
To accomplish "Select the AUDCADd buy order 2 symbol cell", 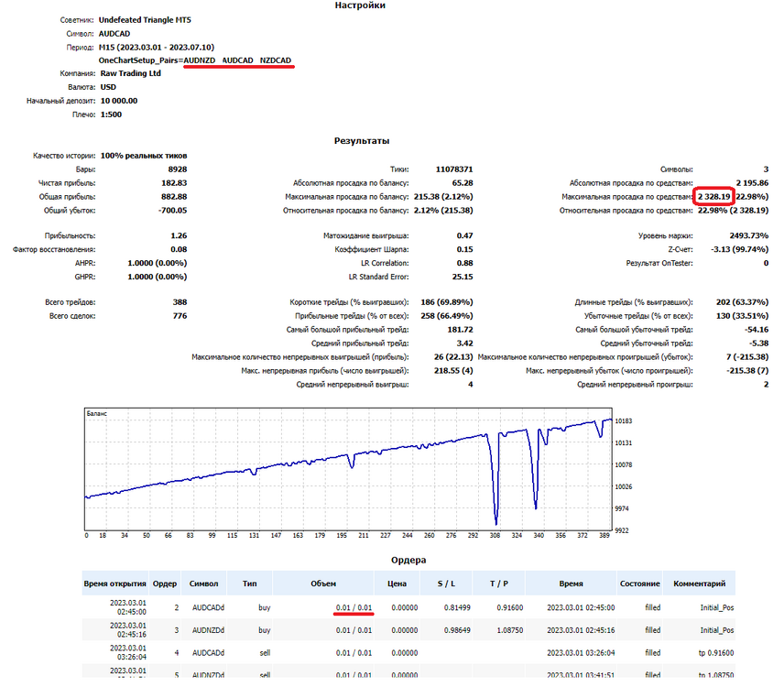I will click(x=208, y=607).
